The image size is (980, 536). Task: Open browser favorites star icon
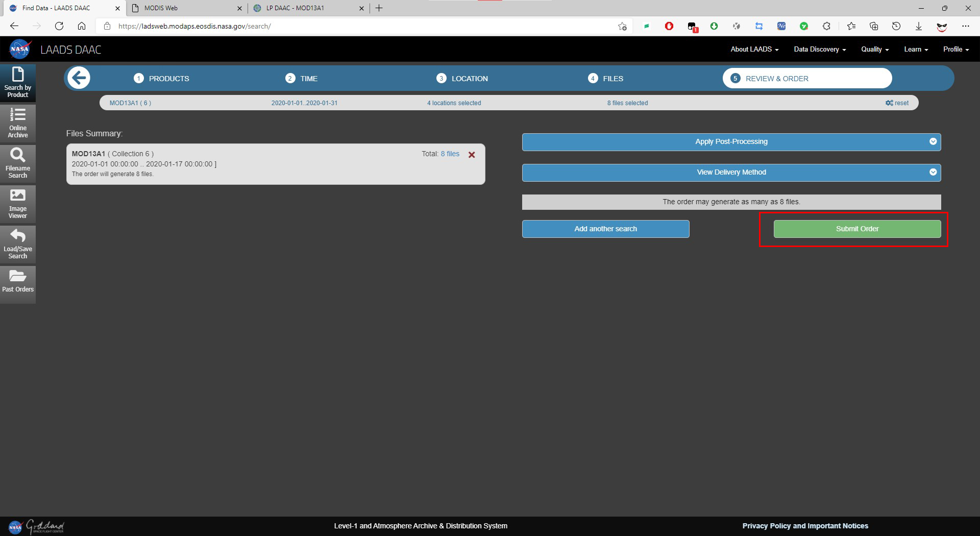click(851, 26)
